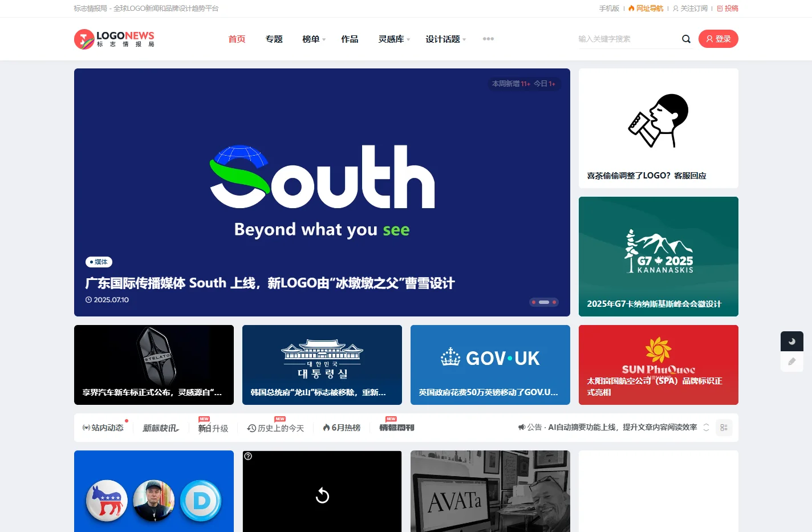Viewport: 812px width, 532px height.
Task: Open 专题 navigation item
Action: [x=274, y=39]
